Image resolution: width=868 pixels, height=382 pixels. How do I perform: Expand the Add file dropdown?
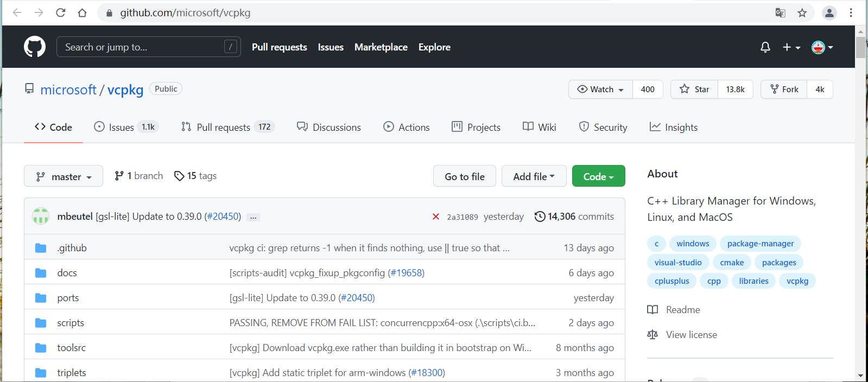click(x=534, y=176)
